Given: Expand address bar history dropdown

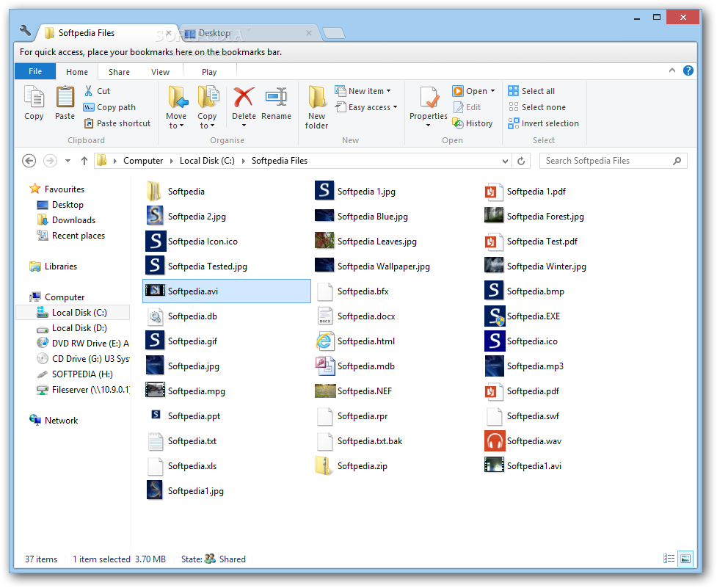Looking at the screenshot, I should point(505,161).
